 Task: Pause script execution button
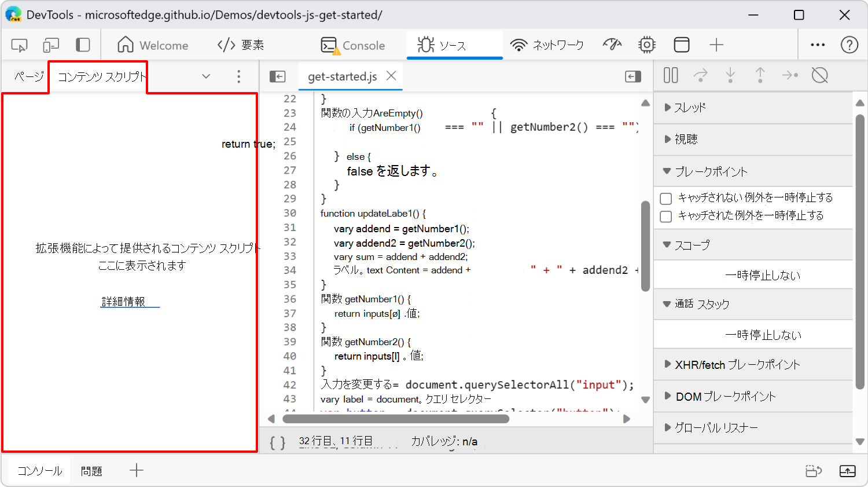[671, 75]
